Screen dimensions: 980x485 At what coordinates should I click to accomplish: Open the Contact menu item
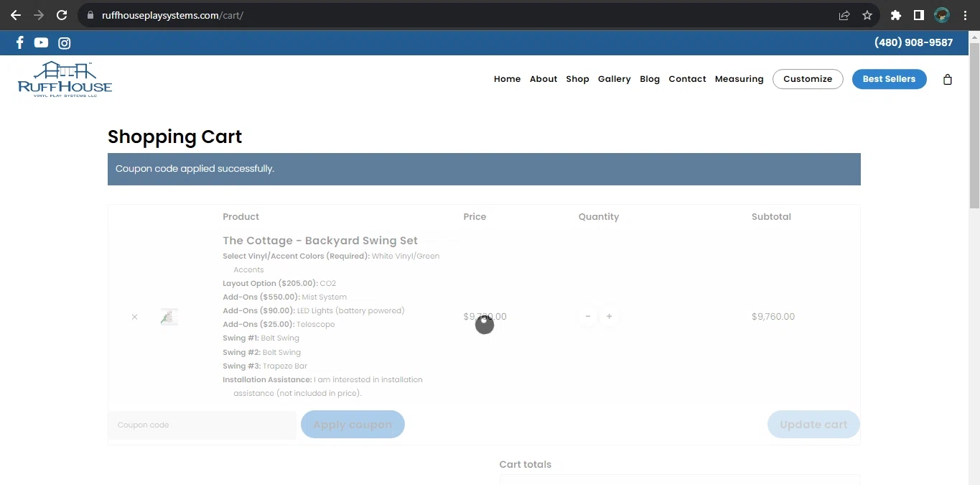point(687,79)
